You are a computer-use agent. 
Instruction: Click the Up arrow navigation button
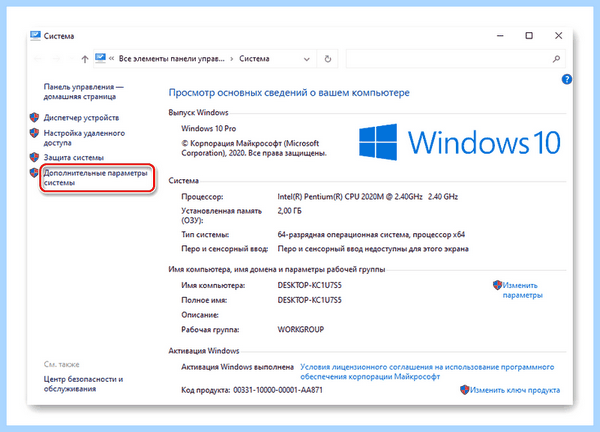pyautogui.click(x=85, y=59)
